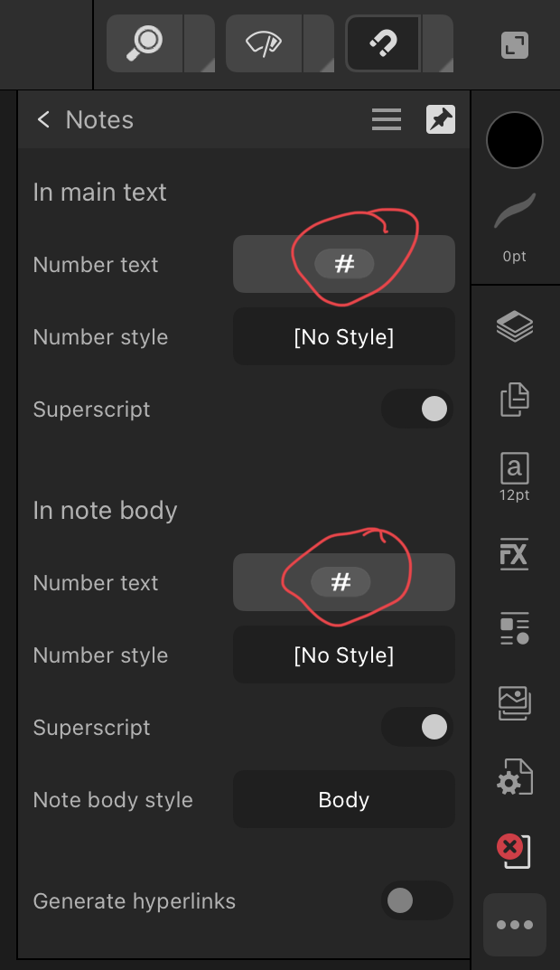
Task: Tap the black fill color swatch
Action: (x=515, y=140)
